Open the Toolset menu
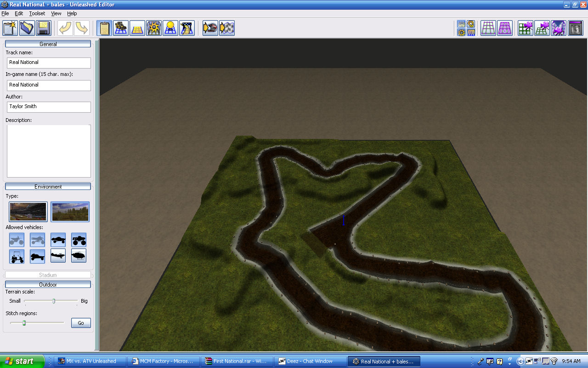 point(37,13)
